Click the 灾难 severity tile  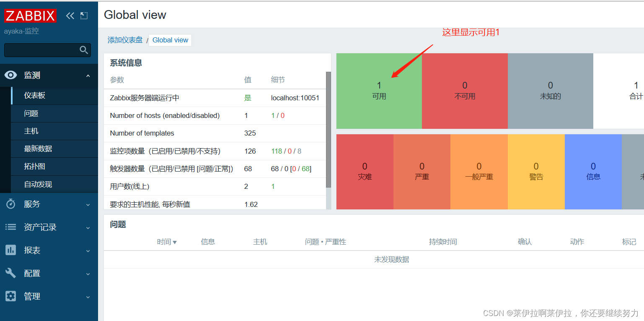[x=365, y=172]
